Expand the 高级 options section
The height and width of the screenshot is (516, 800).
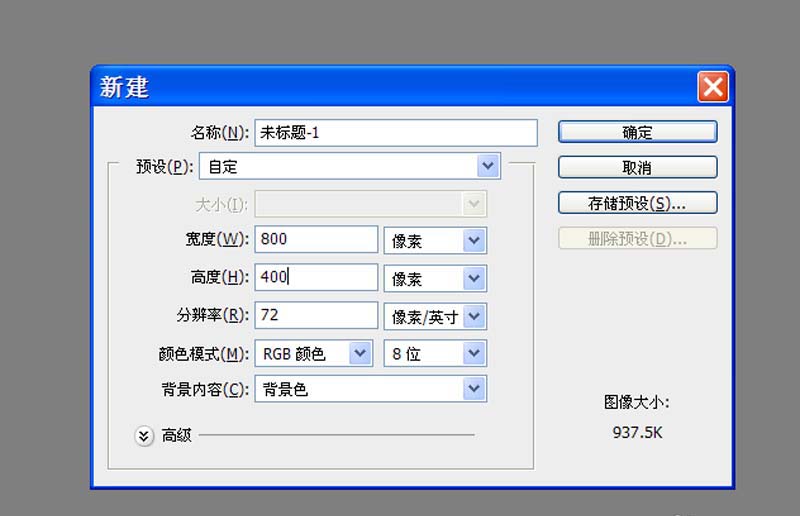[x=144, y=436]
